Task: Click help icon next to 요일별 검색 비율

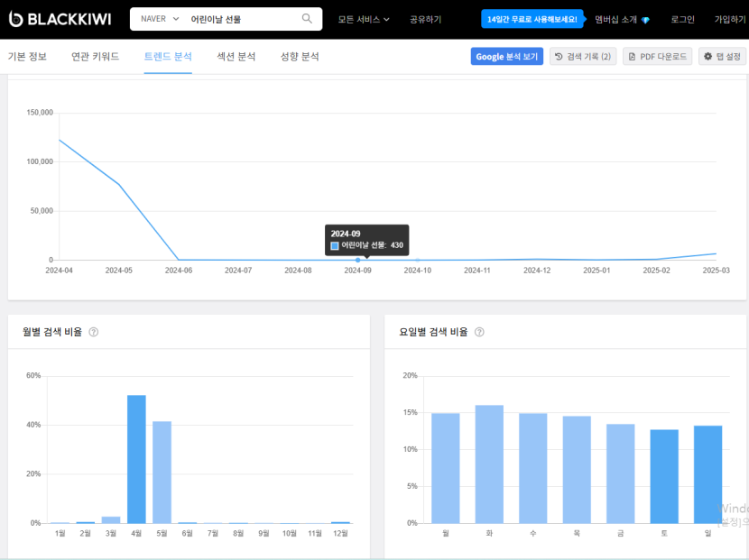Action: (x=479, y=332)
